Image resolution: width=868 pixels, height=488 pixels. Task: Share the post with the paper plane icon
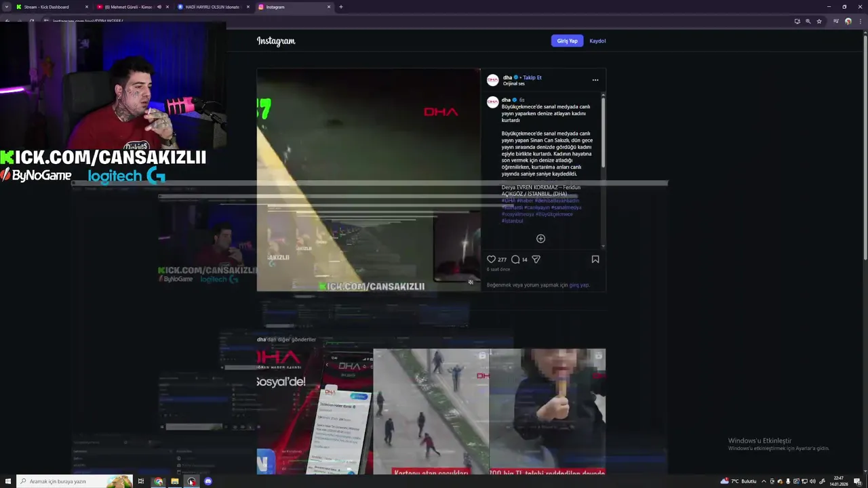[536, 259]
